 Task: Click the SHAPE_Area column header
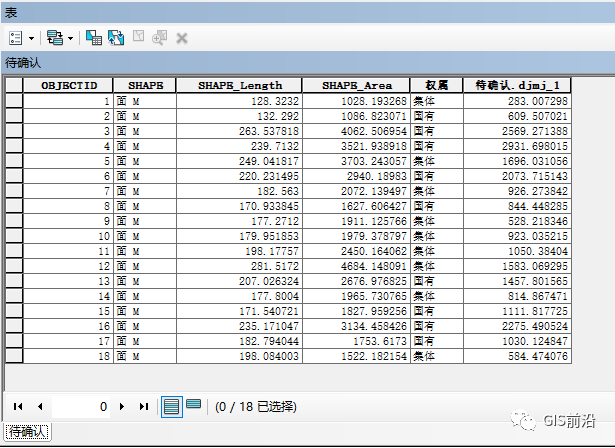[356, 85]
